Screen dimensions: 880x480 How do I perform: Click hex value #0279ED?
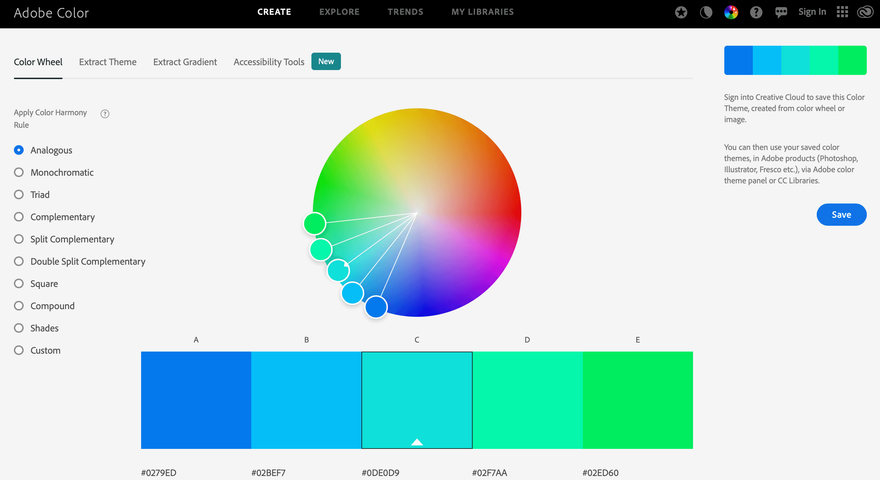point(159,473)
